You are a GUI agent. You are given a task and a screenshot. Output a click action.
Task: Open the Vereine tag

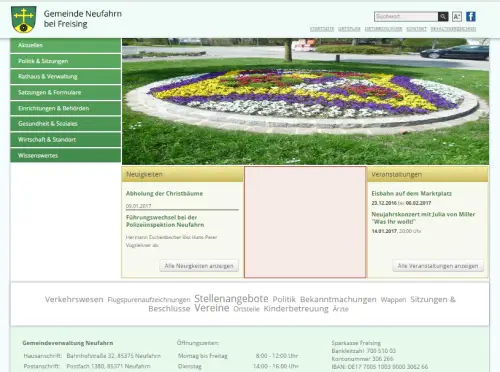(x=212, y=308)
